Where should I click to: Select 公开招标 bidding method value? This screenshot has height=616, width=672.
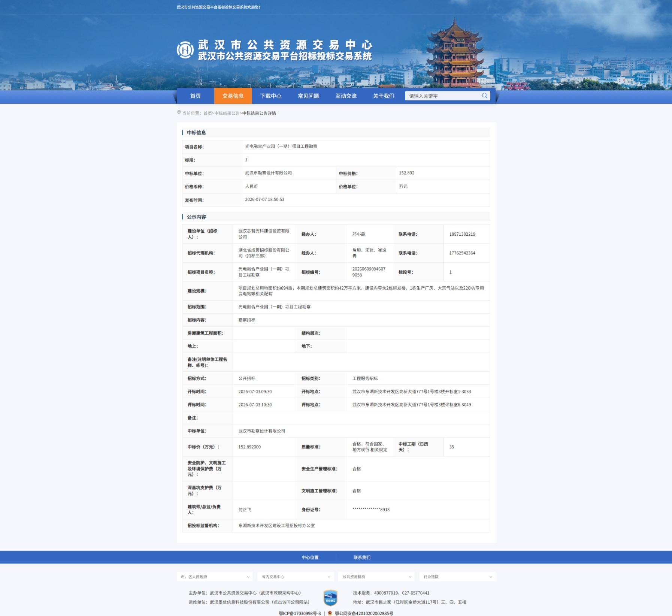coord(247,378)
